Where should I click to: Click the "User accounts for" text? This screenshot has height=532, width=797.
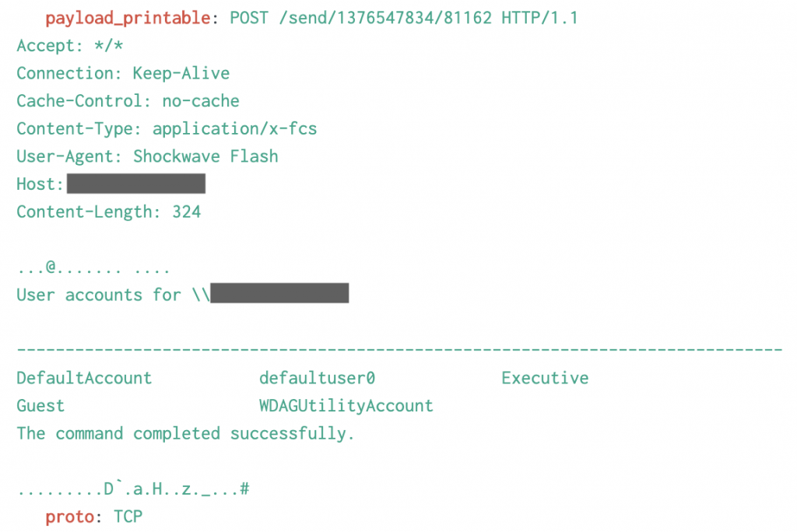point(99,295)
